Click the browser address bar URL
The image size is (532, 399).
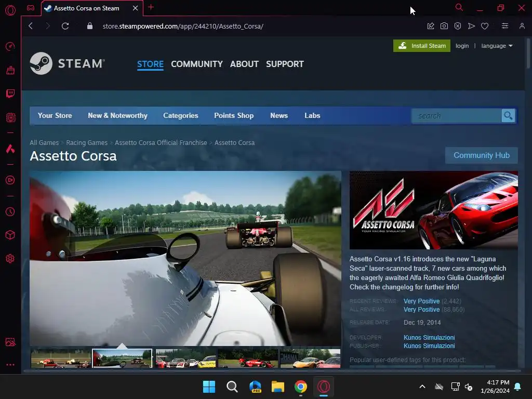(x=183, y=26)
